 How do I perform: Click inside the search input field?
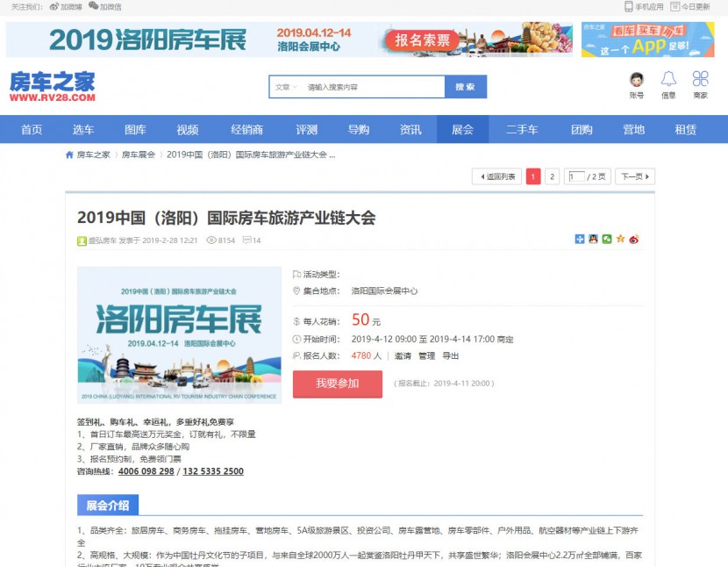pos(377,88)
